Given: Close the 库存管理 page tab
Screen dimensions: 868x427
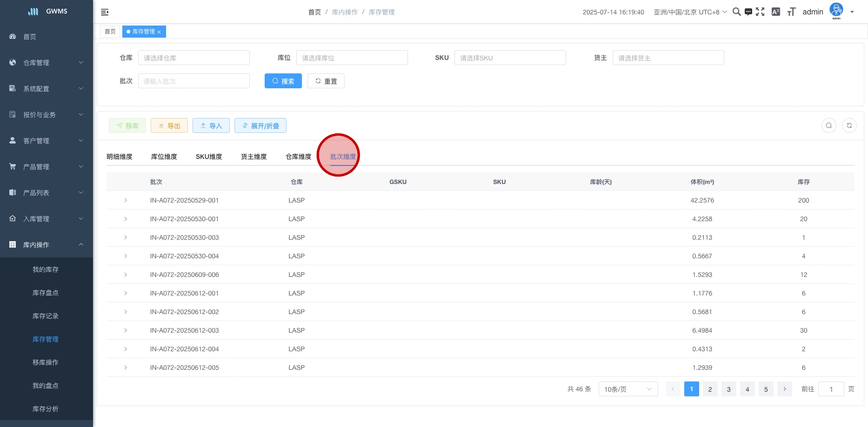Looking at the screenshot, I should click(x=159, y=32).
